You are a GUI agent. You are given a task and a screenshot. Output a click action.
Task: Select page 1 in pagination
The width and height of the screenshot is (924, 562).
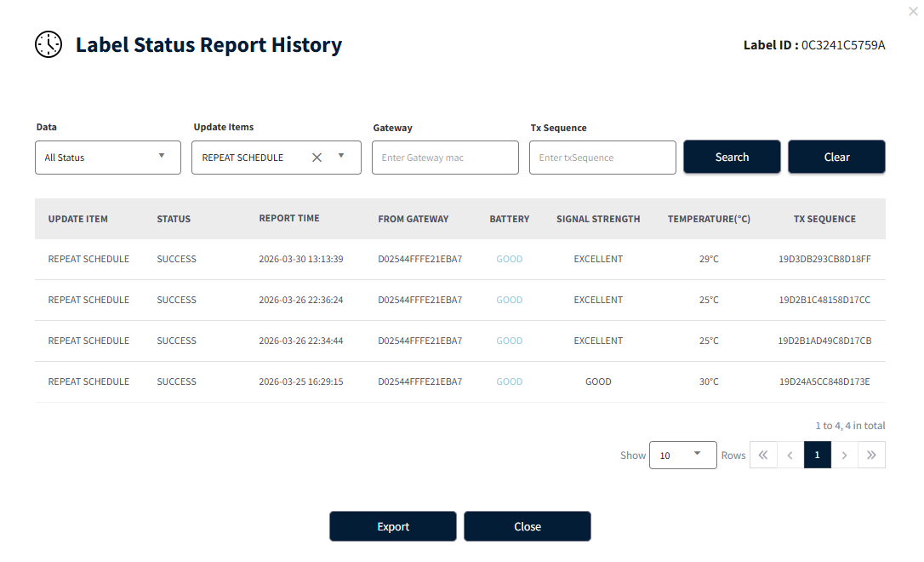[818, 455]
